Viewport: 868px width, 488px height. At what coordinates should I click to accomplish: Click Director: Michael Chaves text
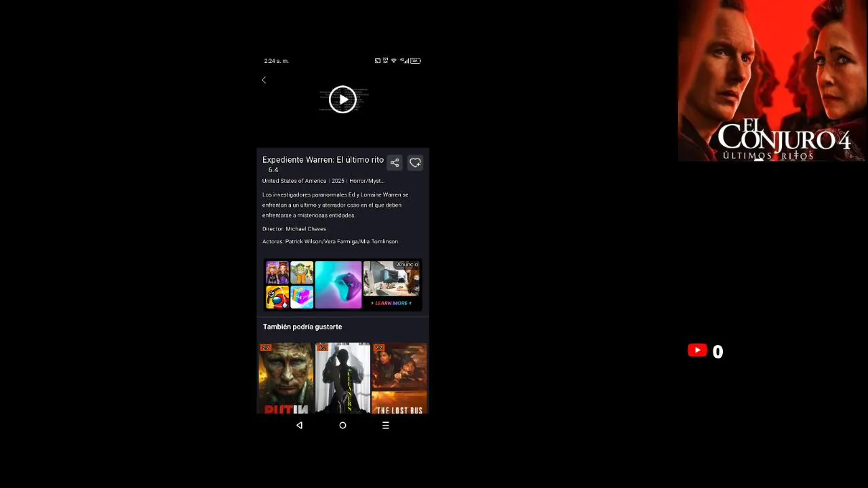point(294,229)
